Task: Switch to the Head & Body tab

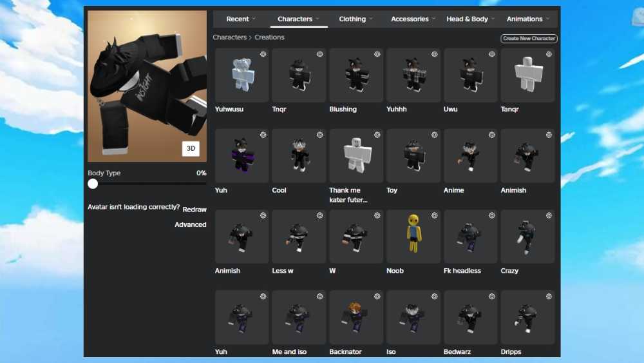Action: (x=467, y=19)
